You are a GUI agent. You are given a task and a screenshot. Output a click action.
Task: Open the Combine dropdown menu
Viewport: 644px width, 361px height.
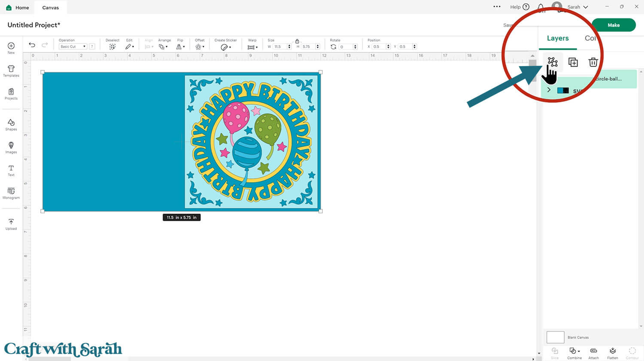coord(574,352)
